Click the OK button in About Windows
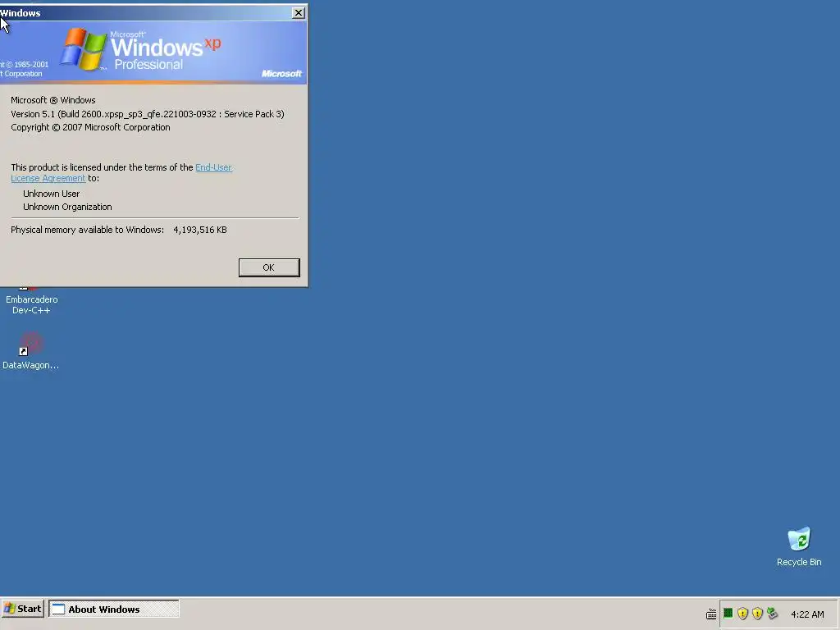840x630 pixels. pyautogui.click(x=269, y=267)
